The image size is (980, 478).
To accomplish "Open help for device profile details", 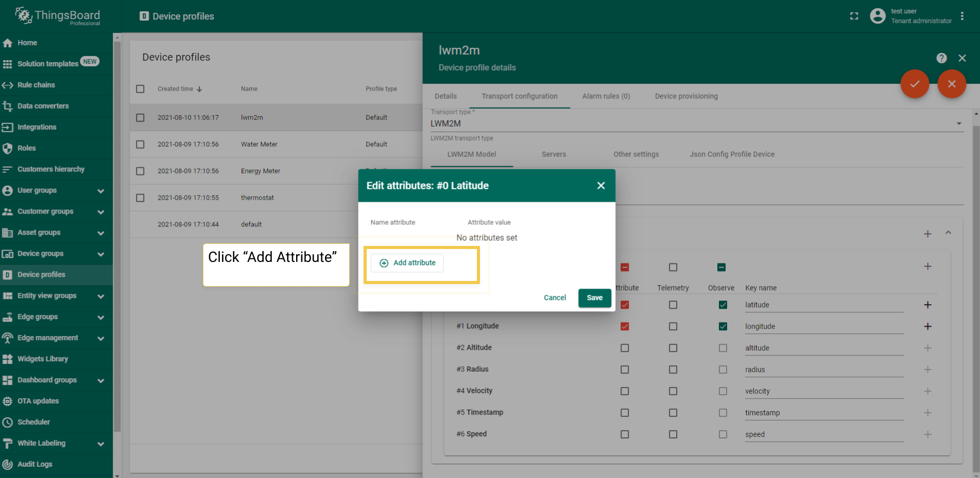I will click(x=941, y=58).
